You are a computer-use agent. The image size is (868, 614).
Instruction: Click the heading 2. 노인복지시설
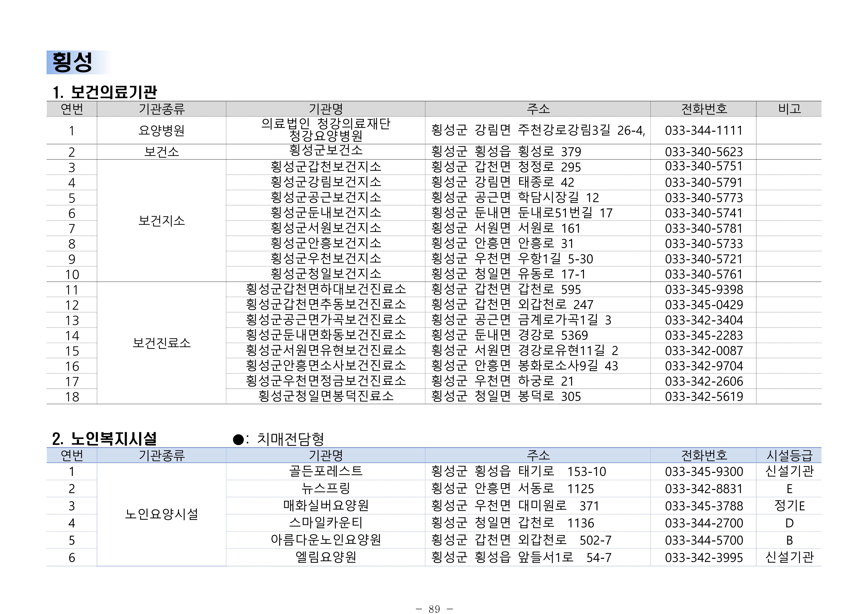(105, 438)
